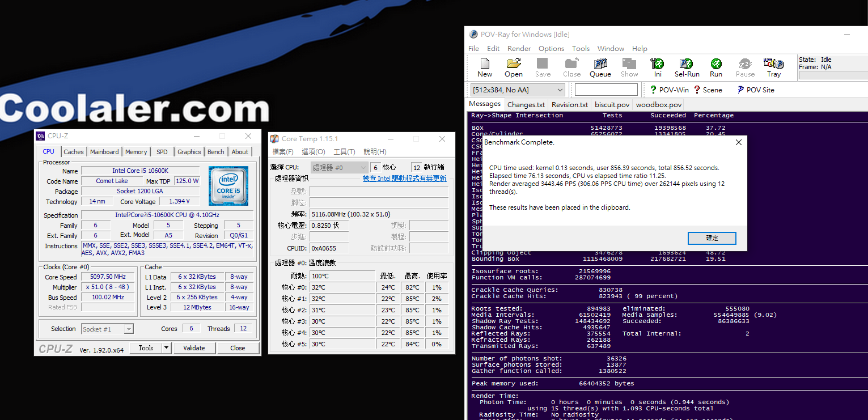Image resolution: width=868 pixels, height=420 pixels.
Task: Click the Close button in CPU-Z
Action: point(238,348)
